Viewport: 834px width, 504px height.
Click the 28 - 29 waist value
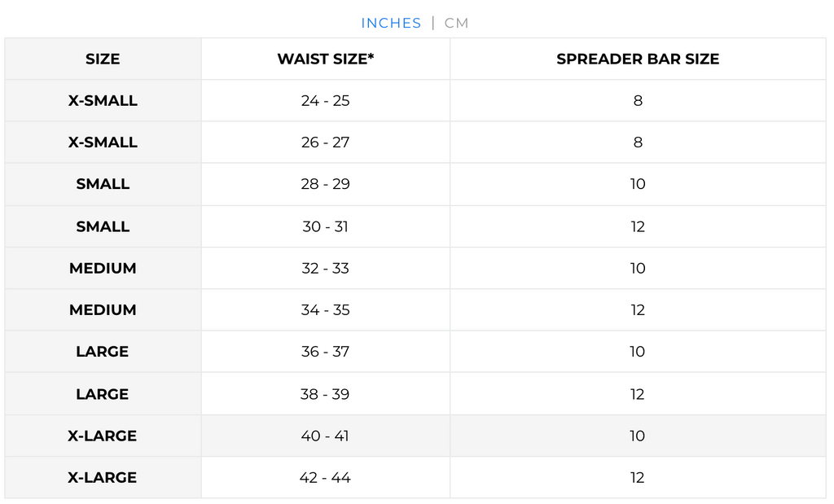325,184
